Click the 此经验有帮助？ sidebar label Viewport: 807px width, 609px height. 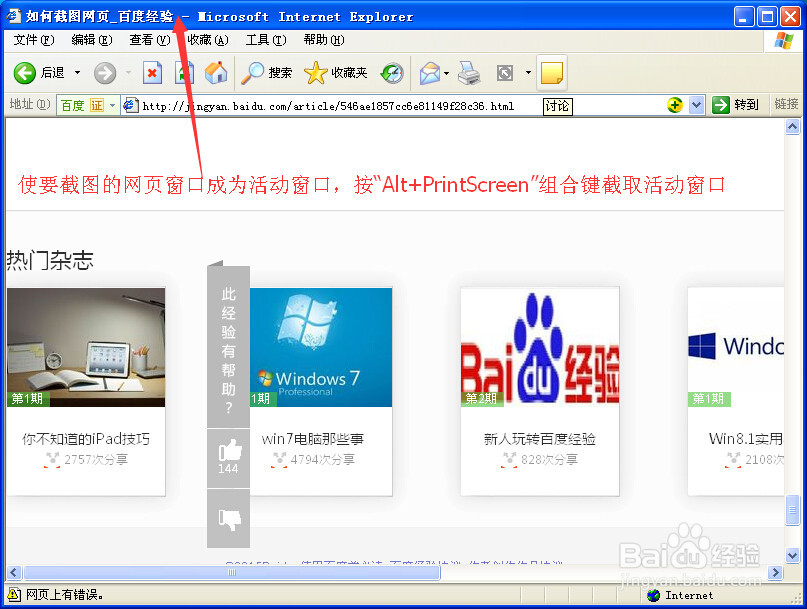coord(229,351)
